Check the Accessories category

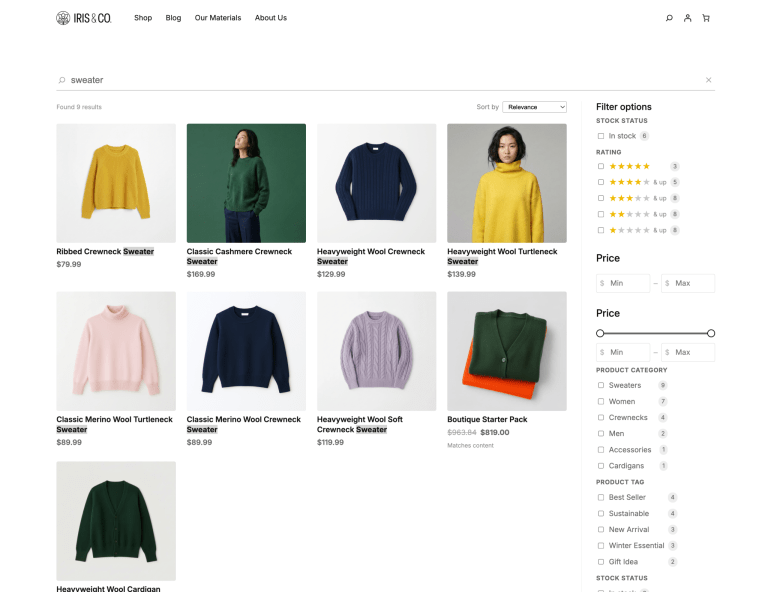[x=600, y=450]
